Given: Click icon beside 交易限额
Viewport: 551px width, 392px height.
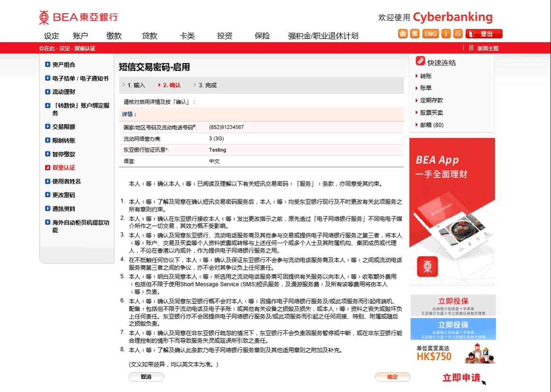Looking at the screenshot, I should pos(48,127).
